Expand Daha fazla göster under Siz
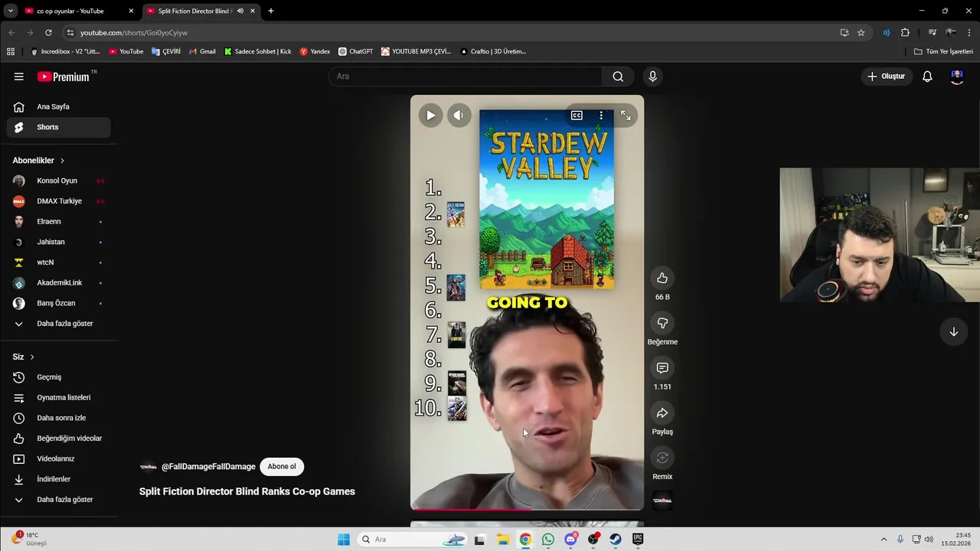This screenshot has width=980, height=551. [x=58, y=500]
